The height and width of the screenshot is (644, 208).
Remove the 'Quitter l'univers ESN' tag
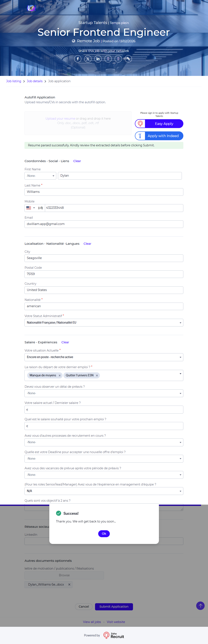(x=97, y=375)
